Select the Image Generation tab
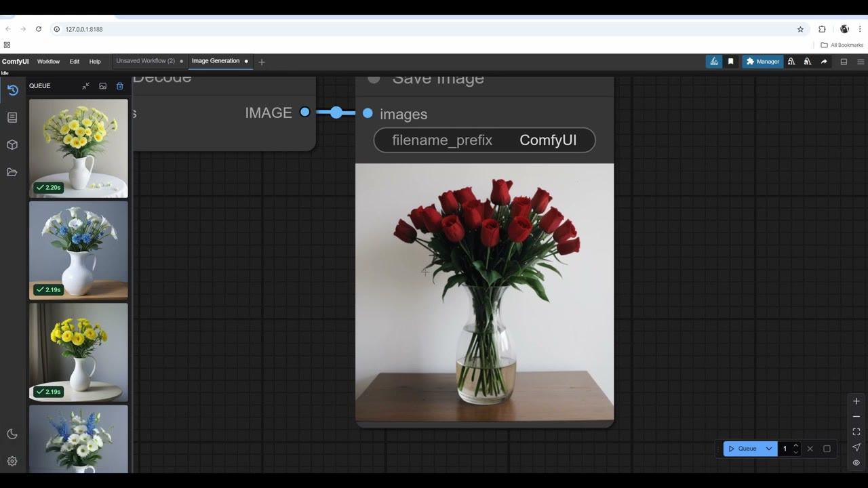868x488 pixels. [220, 61]
